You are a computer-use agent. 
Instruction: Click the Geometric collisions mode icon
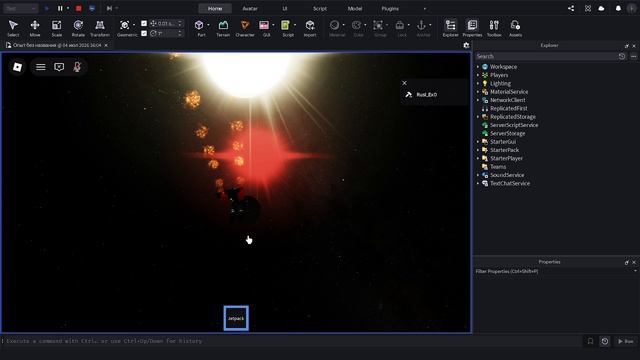(125, 25)
